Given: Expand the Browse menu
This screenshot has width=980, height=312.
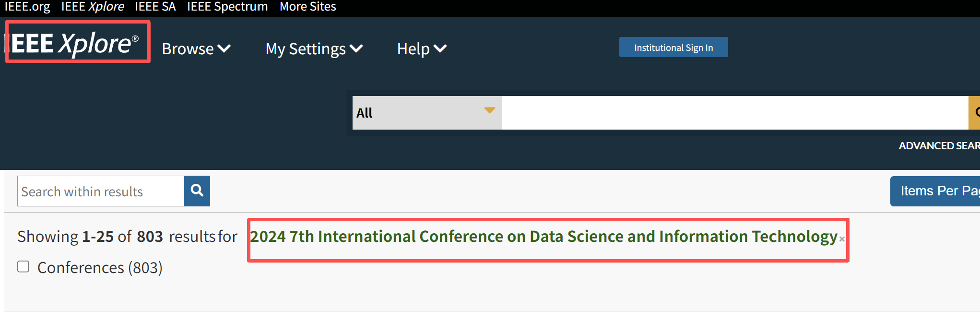Looking at the screenshot, I should (x=196, y=49).
